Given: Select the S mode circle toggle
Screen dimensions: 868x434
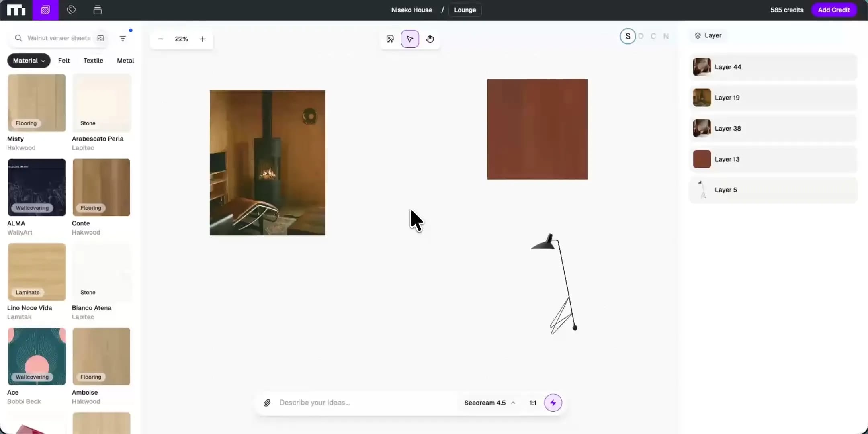Looking at the screenshot, I should 628,36.
